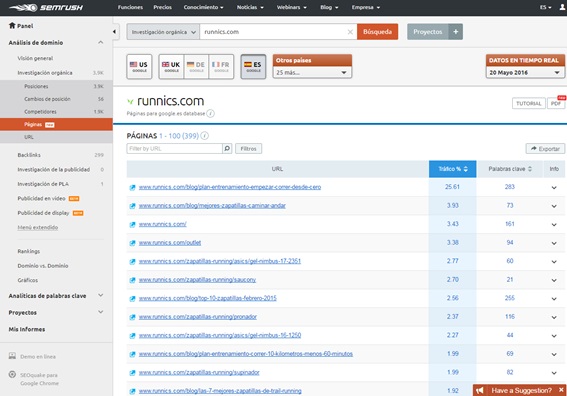567x396 pixels.
Task: Close the Have a Suggestion bar
Action: click(561, 390)
